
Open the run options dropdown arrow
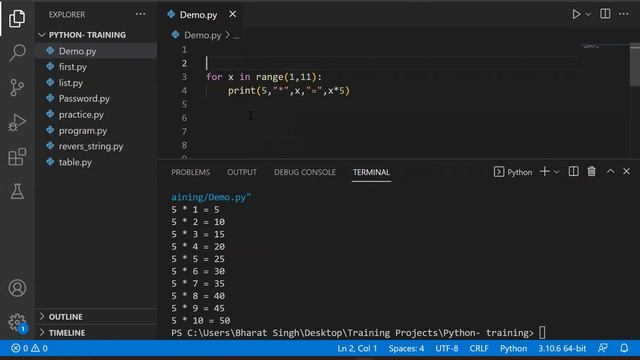(588, 14)
